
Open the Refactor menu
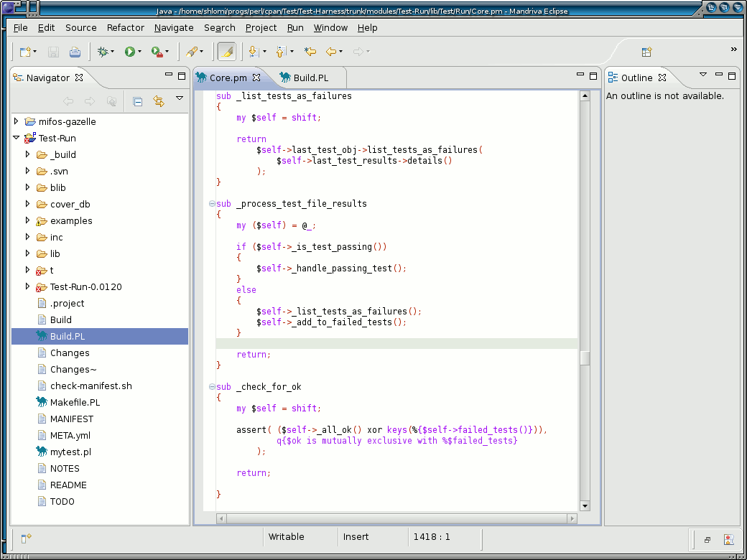pos(125,28)
